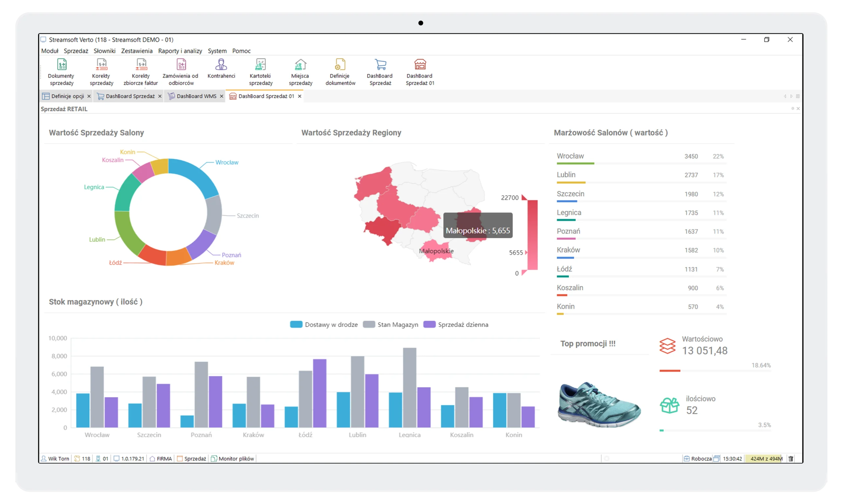The width and height of the screenshot is (841, 504).
Task: Open Miejsca sprzedaży icon
Action: pos(300,72)
